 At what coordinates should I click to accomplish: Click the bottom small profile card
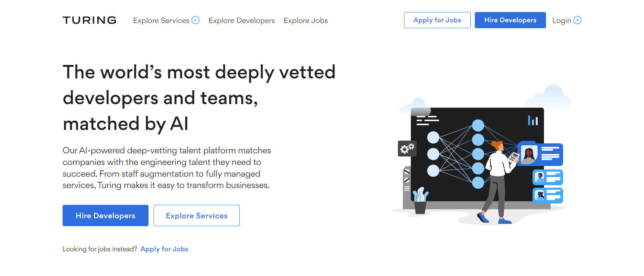(x=547, y=195)
